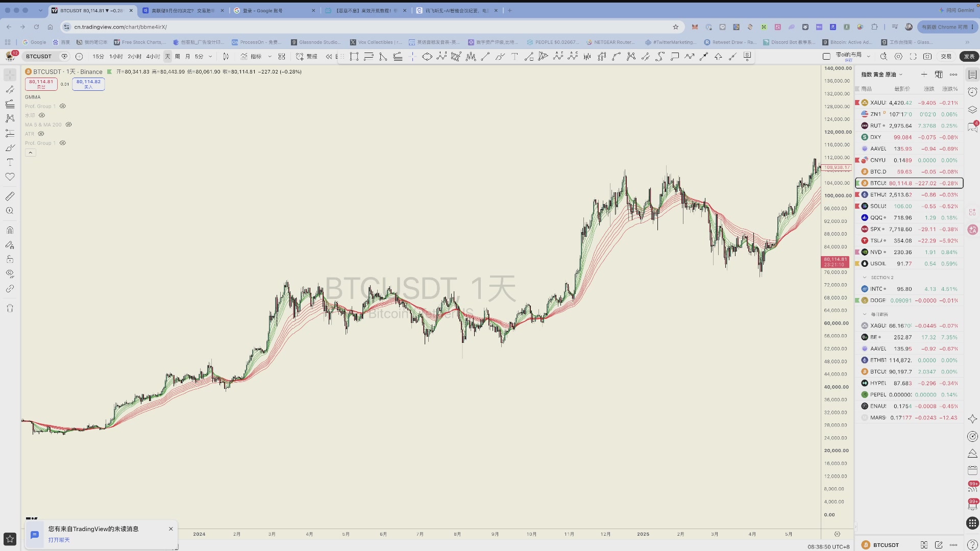Click the bar replay rewind icon

329,57
